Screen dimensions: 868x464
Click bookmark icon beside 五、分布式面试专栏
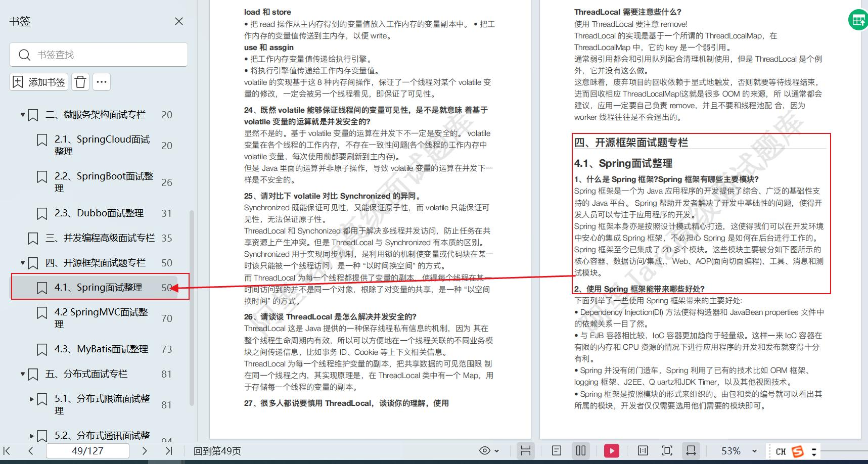tap(33, 375)
